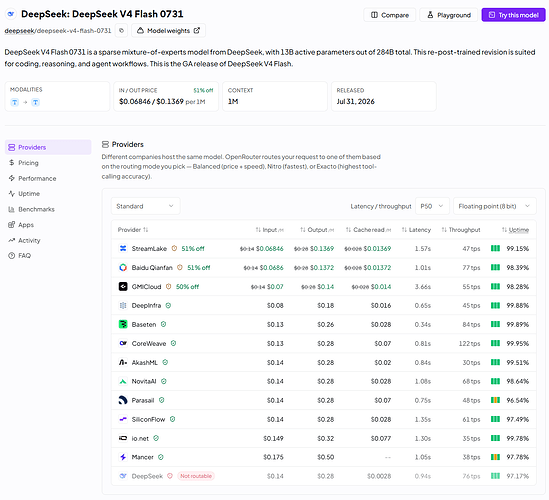The height and width of the screenshot is (500, 549).
Task: Click the Parasail provider logo
Action: (123, 400)
